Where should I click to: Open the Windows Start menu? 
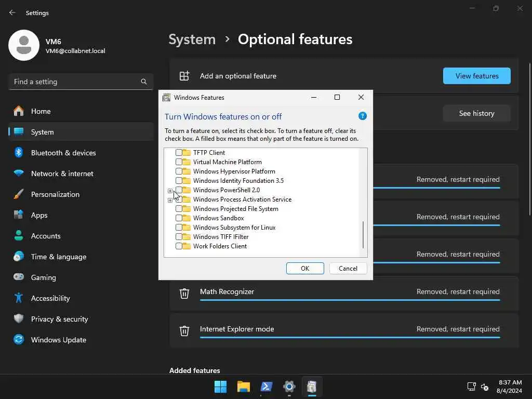(x=220, y=387)
